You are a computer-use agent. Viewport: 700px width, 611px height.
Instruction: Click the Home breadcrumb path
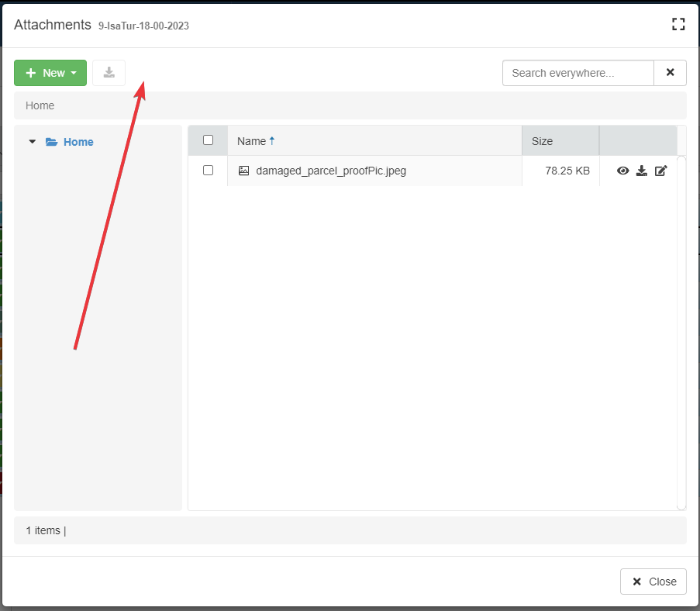click(x=40, y=105)
